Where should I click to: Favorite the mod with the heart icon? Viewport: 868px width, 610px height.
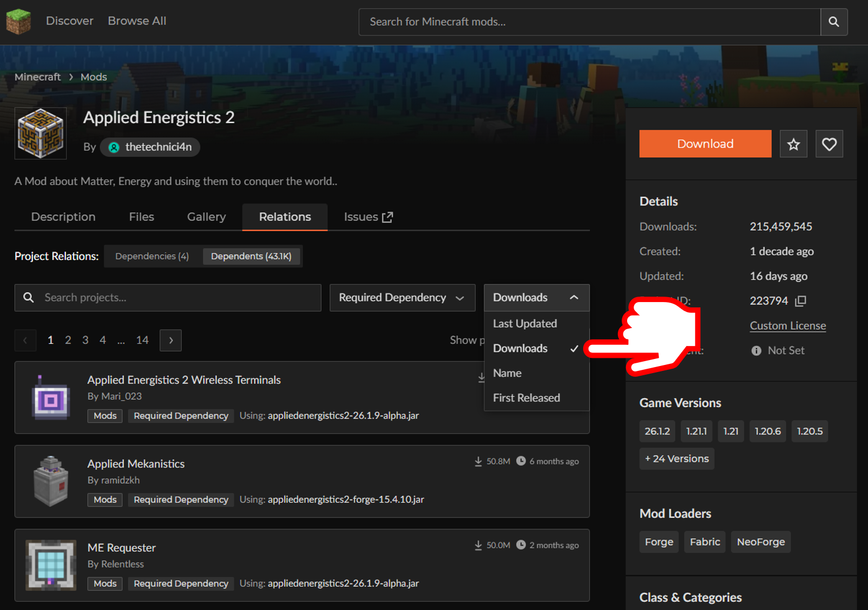pos(829,144)
